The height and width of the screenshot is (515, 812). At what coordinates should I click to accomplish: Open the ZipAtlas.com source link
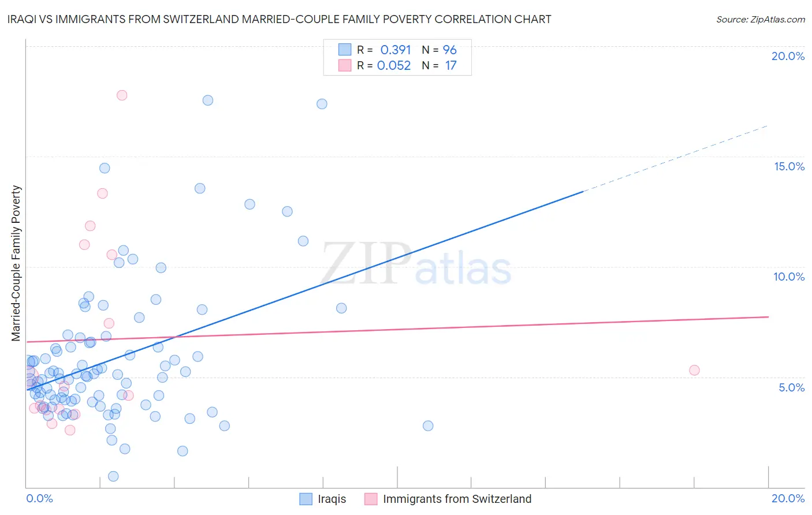tap(761, 19)
